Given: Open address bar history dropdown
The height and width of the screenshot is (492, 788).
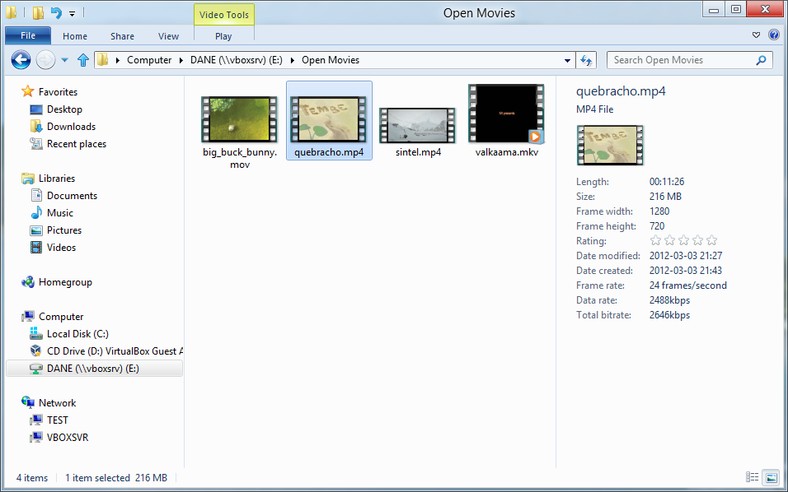Looking at the screenshot, I should [567, 60].
